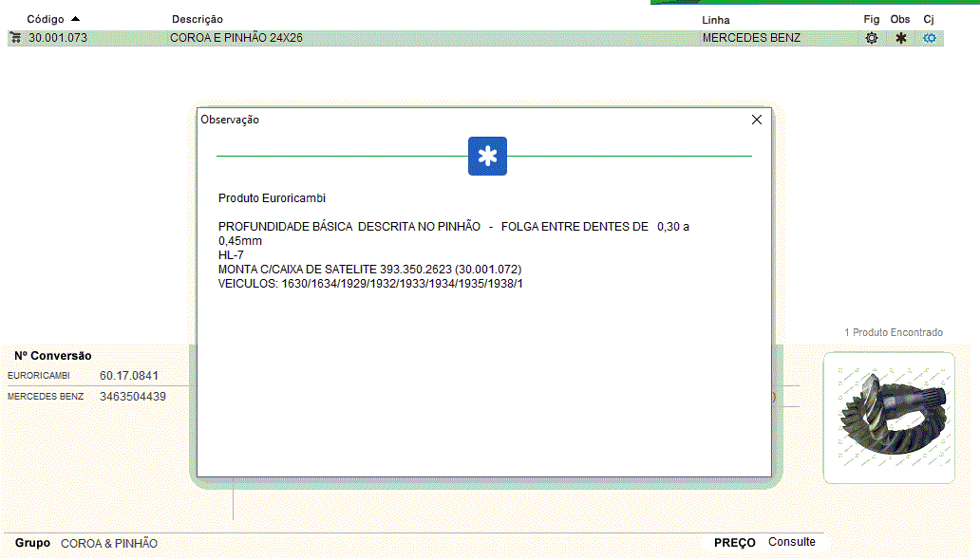Click the blue asterisk icon in Observação dialog
980x560 pixels.
[x=487, y=157]
